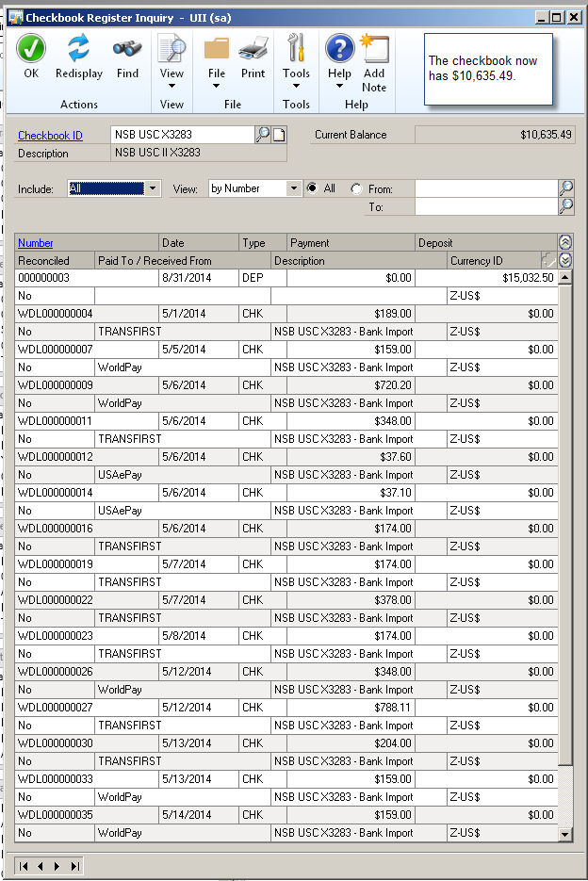Open Checkbook ID lookup magnifier
588x881 pixels.
pyautogui.click(x=263, y=135)
